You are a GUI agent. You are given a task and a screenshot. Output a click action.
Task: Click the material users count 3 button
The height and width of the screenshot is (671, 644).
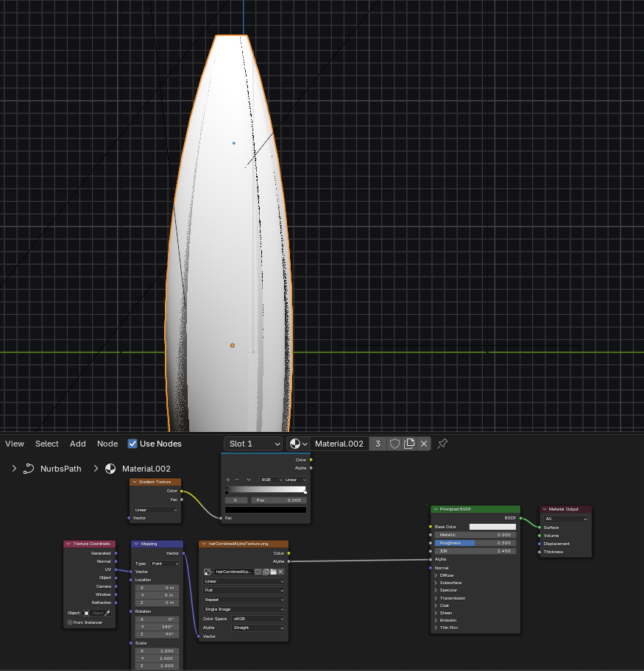click(378, 444)
